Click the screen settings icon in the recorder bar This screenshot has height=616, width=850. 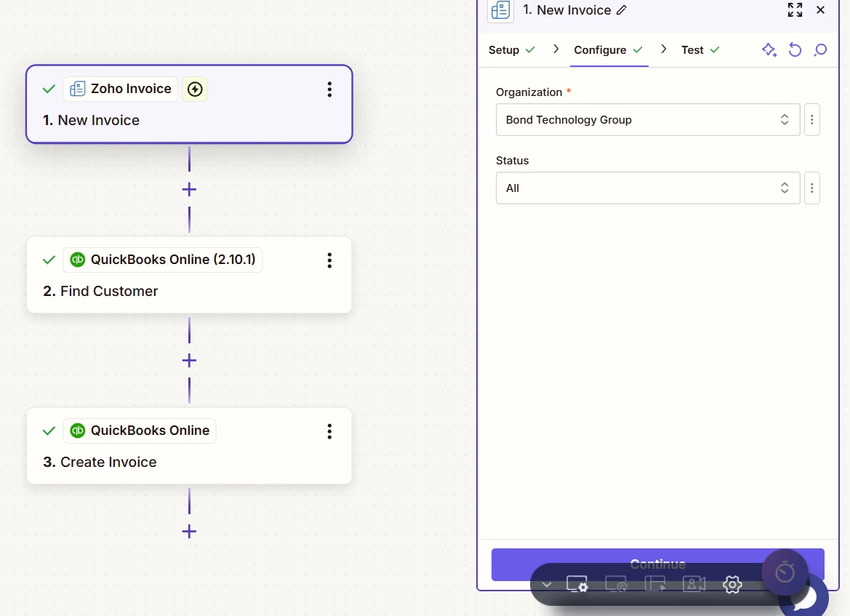coord(577,585)
